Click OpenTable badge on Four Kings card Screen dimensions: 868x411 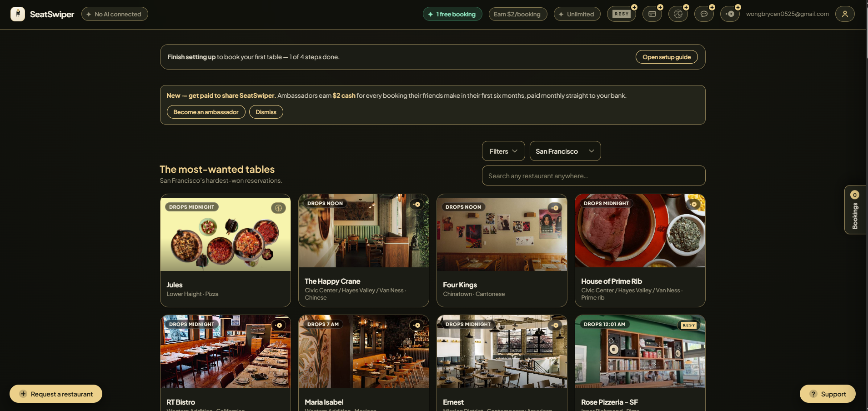[555, 208]
